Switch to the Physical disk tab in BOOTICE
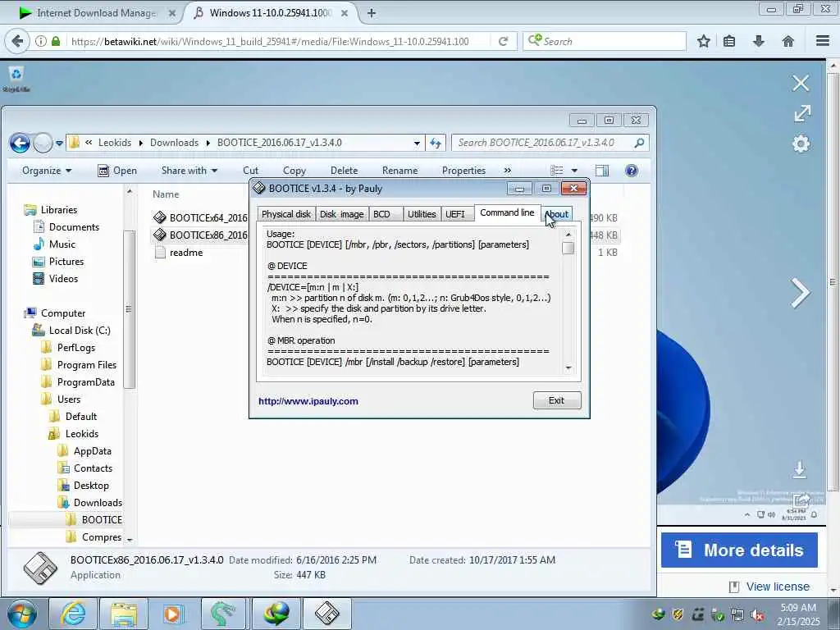Screen dimensions: 840x630 286,214
